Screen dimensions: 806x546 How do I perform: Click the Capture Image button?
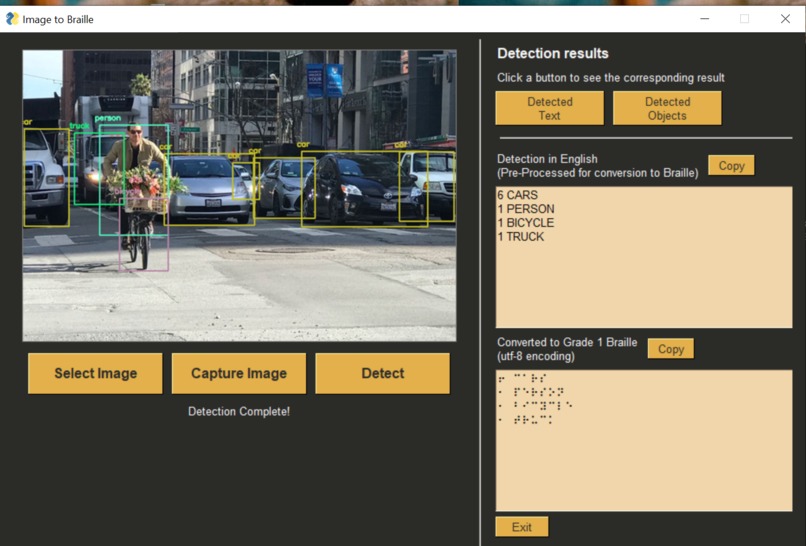point(239,373)
